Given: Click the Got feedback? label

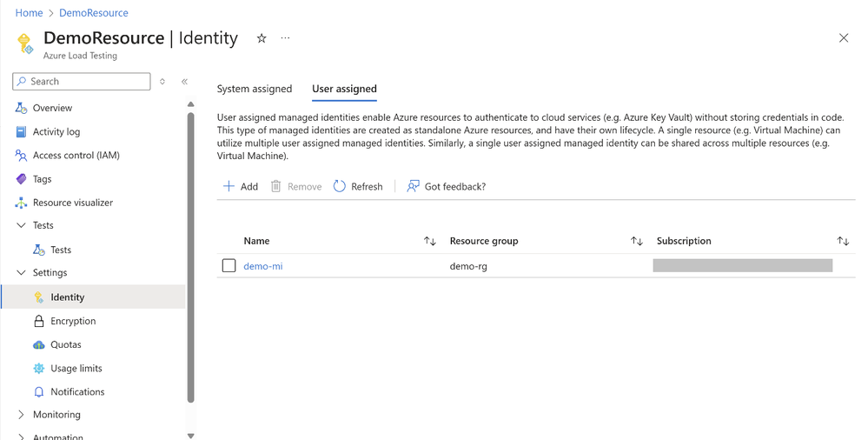Looking at the screenshot, I should (x=455, y=187).
